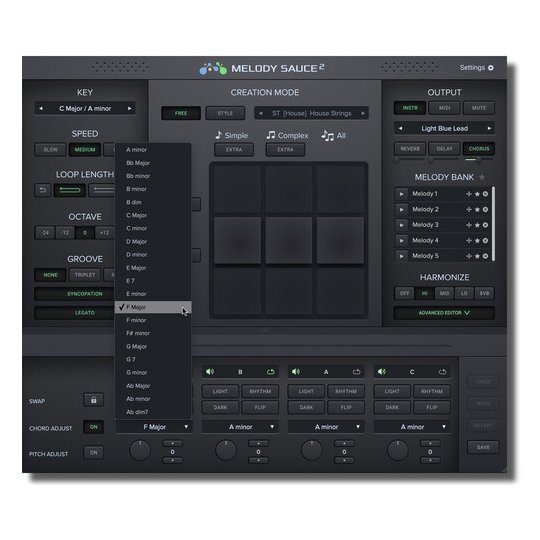Play Melody 3 in the bank
Viewport: 540px width, 540px height.
tap(401, 225)
